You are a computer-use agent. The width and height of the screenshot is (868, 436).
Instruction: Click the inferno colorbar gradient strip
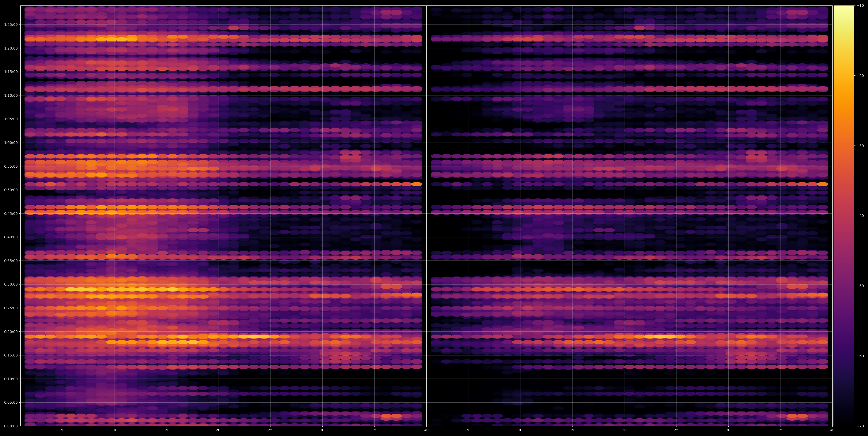click(x=844, y=216)
